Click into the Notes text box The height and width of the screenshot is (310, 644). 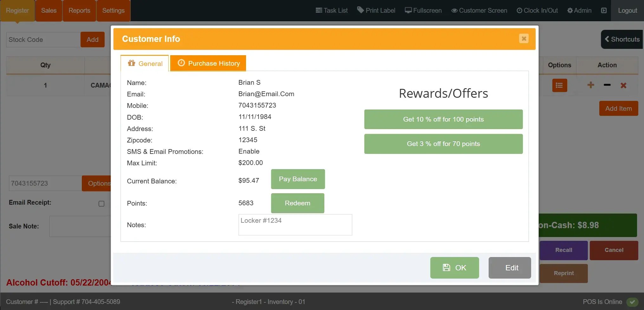click(295, 225)
